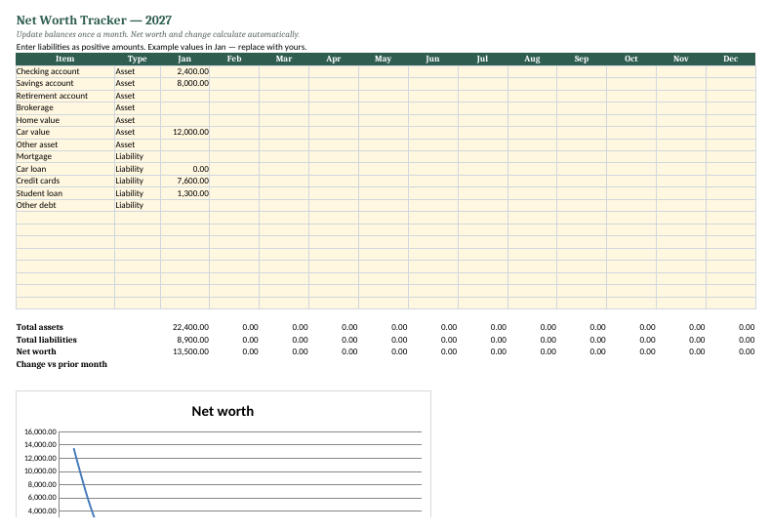Click the 1,300.00 Student loan Jan cell
Screen dimensions: 771x532
(x=184, y=193)
